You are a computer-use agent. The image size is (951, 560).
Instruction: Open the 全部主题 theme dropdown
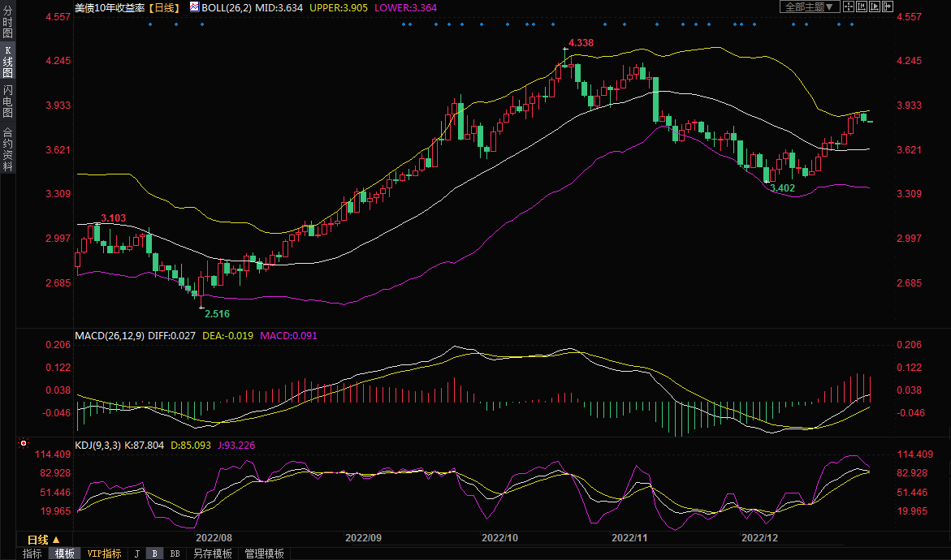[809, 6]
